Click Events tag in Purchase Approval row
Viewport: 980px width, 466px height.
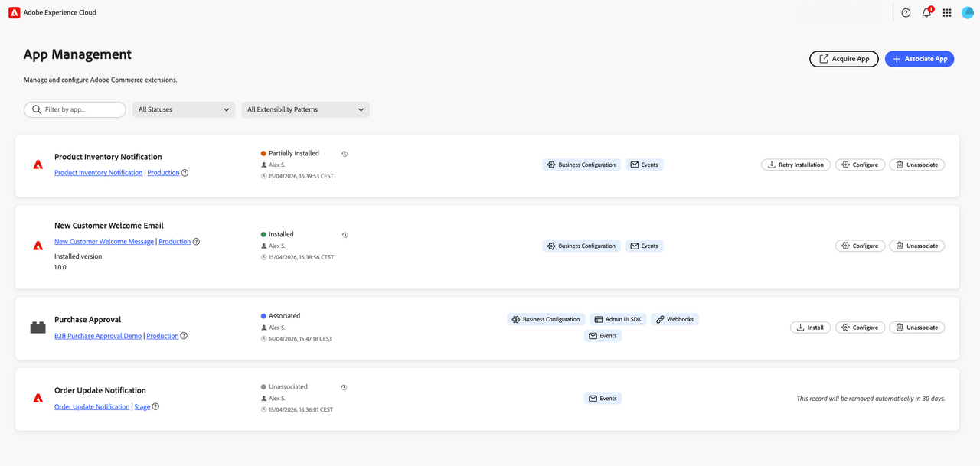pos(603,335)
